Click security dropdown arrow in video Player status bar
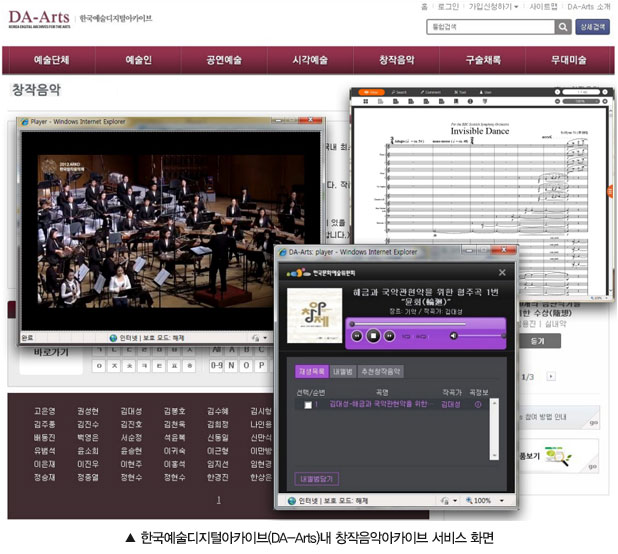The height and width of the screenshot is (554, 618). (x=265, y=338)
